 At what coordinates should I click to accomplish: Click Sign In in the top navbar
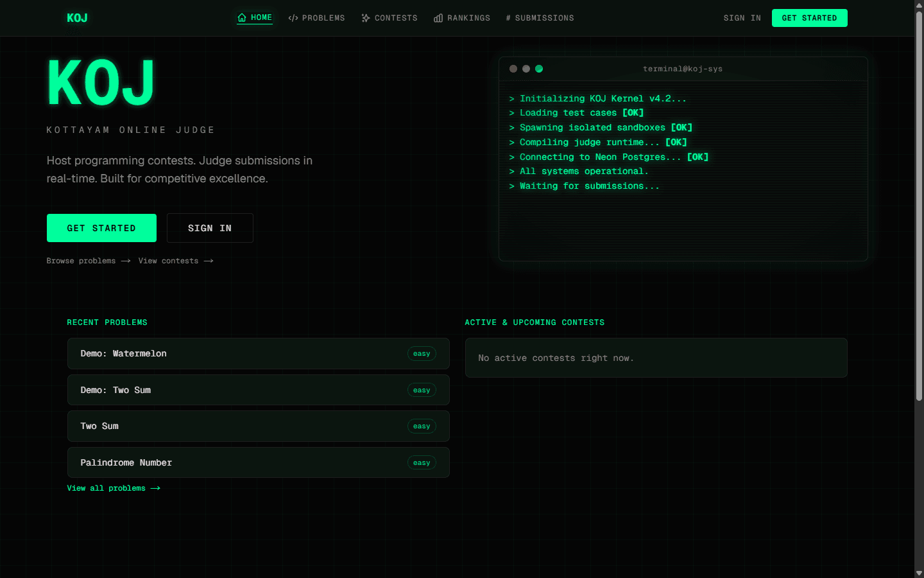click(x=742, y=18)
